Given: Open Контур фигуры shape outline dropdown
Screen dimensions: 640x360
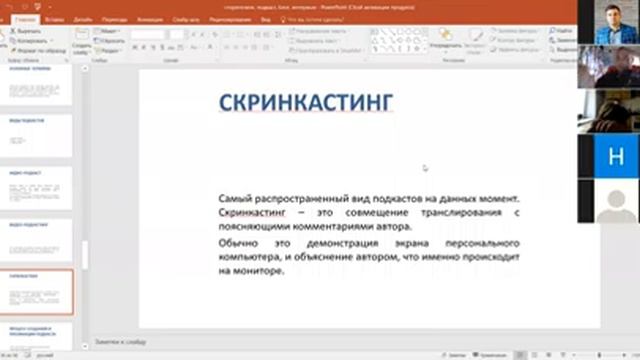Looking at the screenshot, I should pos(513,40).
